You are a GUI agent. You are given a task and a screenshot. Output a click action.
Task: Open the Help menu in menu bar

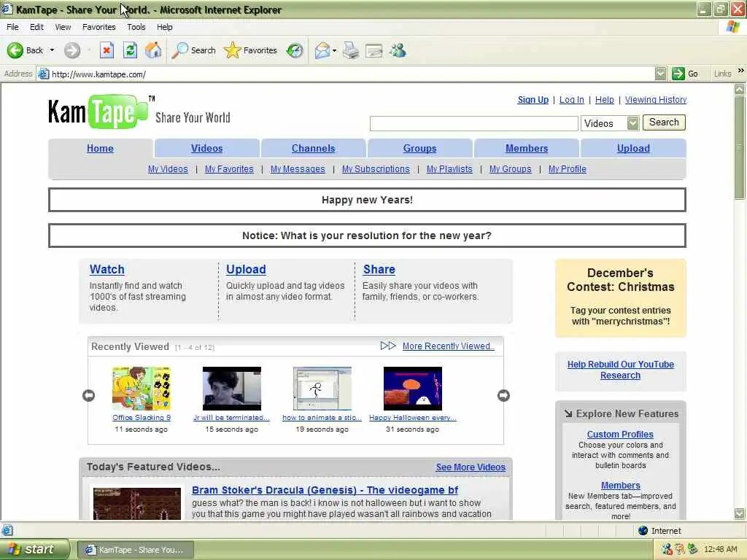click(x=164, y=27)
